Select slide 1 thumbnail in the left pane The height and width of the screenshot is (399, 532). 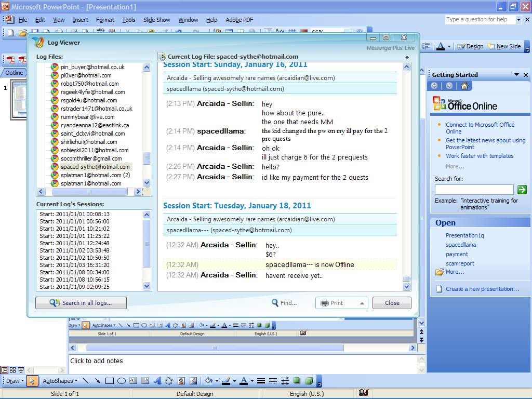click(x=19, y=99)
